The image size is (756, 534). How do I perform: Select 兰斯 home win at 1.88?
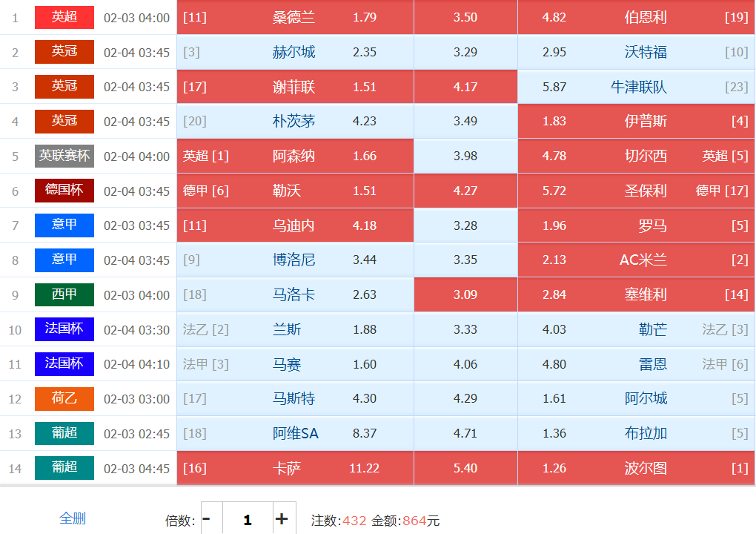click(295, 329)
